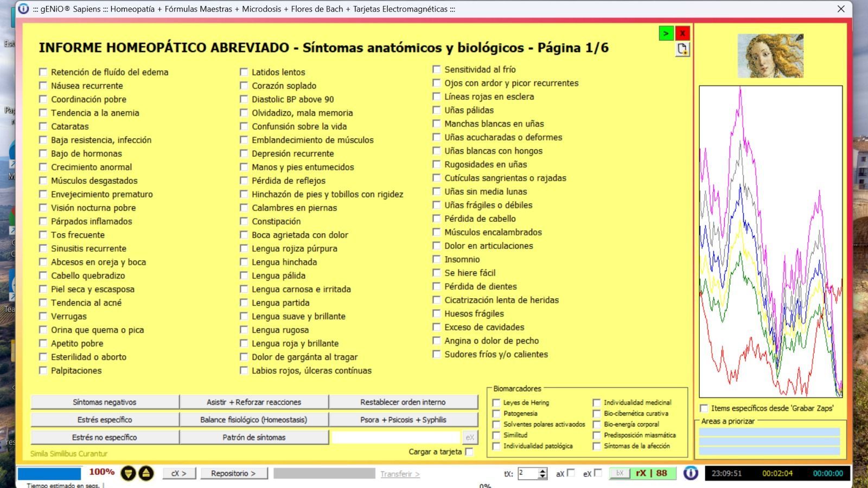
Task: Check 'Sudores fríos y/o calientes'
Action: click(x=436, y=354)
